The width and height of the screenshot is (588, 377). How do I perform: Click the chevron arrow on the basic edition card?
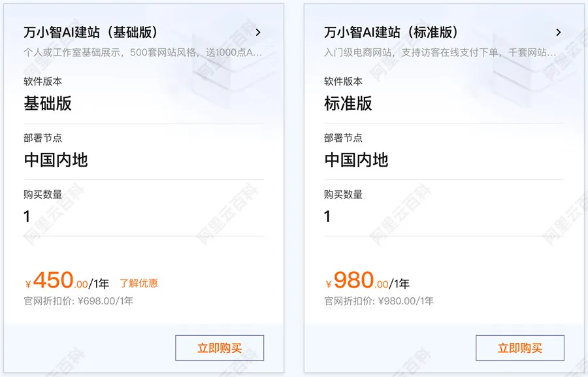click(x=258, y=32)
